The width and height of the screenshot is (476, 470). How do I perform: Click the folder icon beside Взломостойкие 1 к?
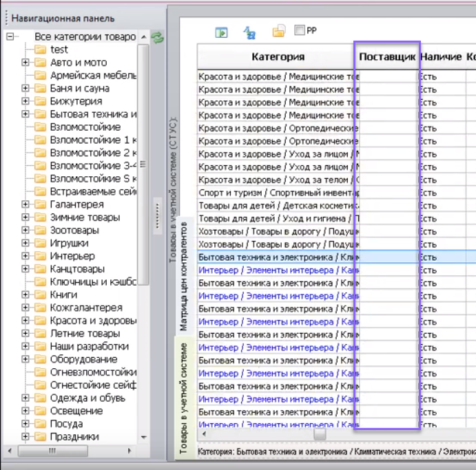tap(40, 140)
